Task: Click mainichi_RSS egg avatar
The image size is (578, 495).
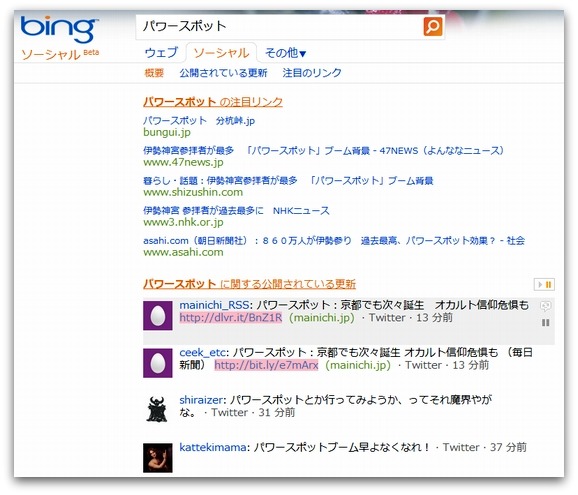Action: tap(158, 316)
